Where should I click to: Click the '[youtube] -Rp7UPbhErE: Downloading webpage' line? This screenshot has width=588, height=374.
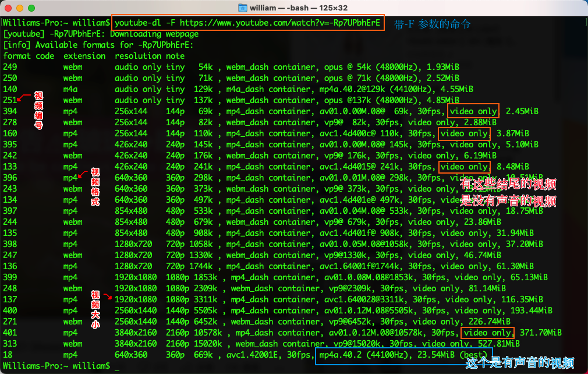pyautogui.click(x=101, y=34)
